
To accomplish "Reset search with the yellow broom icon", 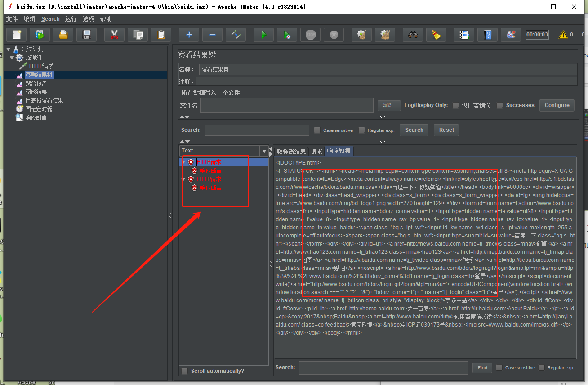I will (x=436, y=35).
